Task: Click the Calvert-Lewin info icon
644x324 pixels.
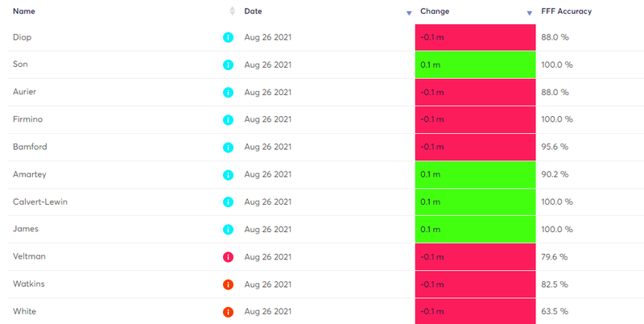Action: (228, 201)
